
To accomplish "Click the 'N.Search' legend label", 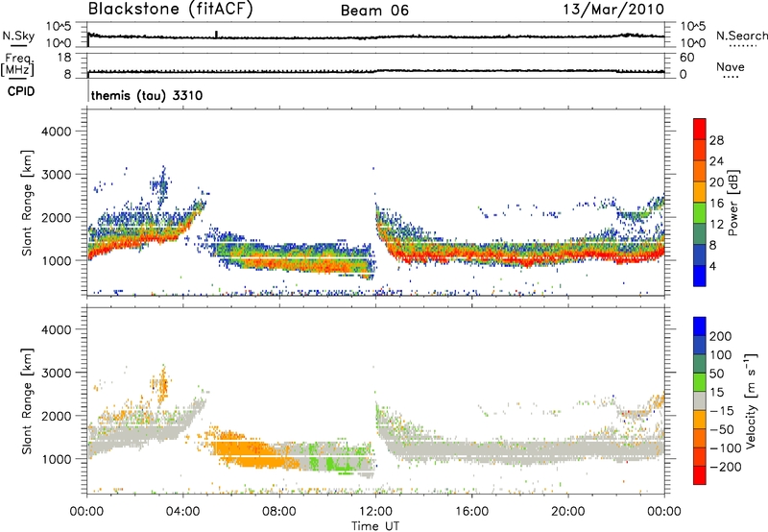I will tap(742, 36).
